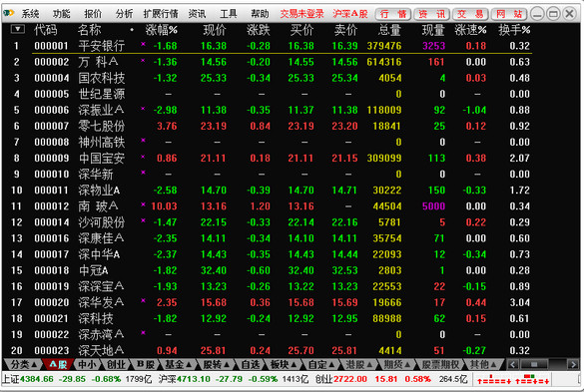Sort by the 现价 column header
The image size is (584, 392).
[x=215, y=30]
